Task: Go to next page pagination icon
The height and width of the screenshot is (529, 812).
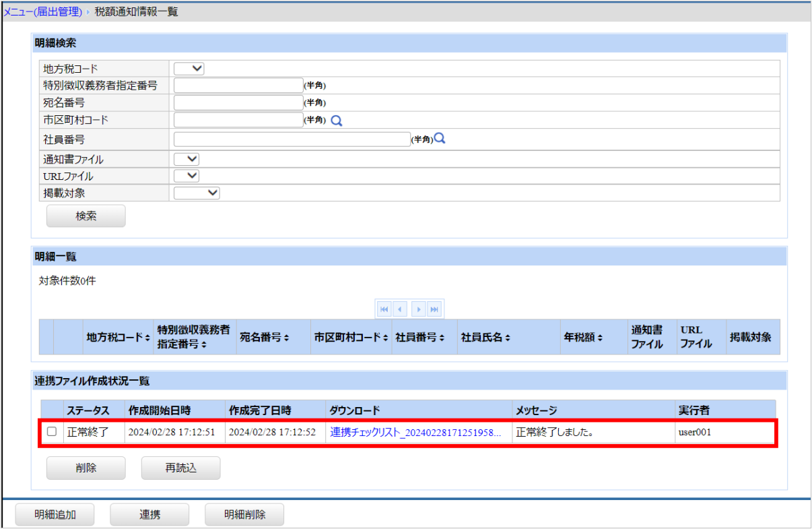Action: coord(418,309)
